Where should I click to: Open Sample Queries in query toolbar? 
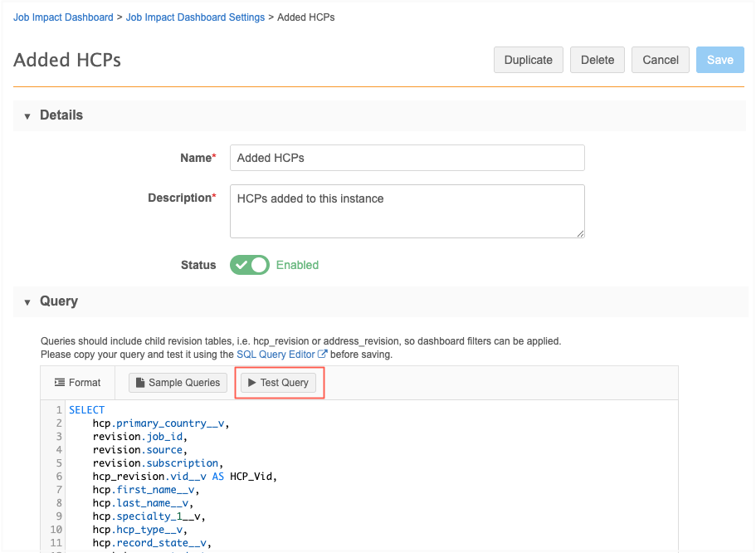178,383
